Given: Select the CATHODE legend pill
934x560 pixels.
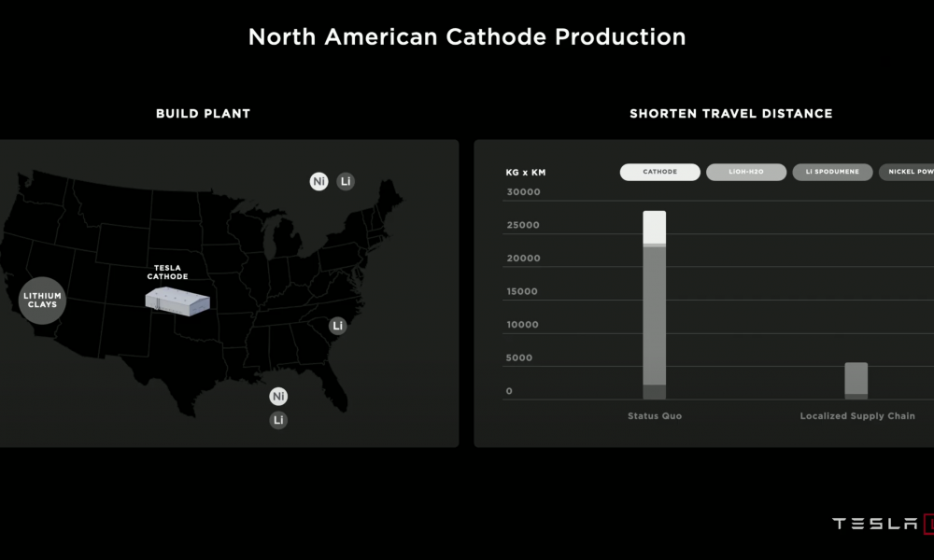Looking at the screenshot, I should (660, 172).
